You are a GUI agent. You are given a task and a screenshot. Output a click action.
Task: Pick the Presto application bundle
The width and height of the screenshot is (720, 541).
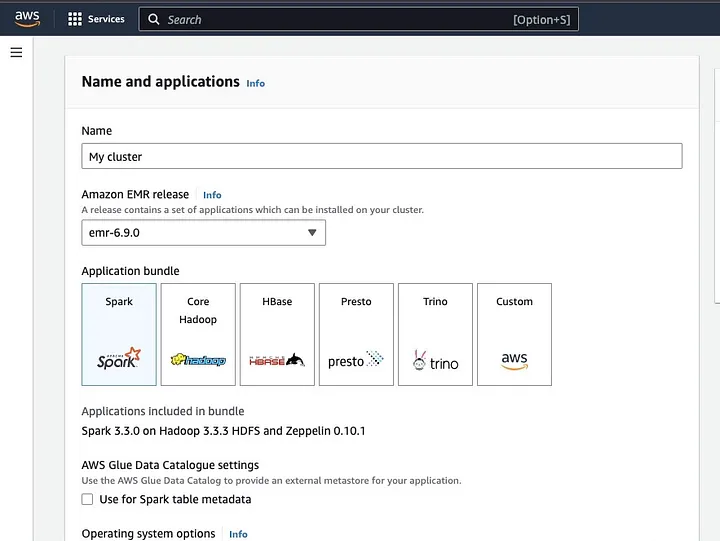(x=356, y=334)
